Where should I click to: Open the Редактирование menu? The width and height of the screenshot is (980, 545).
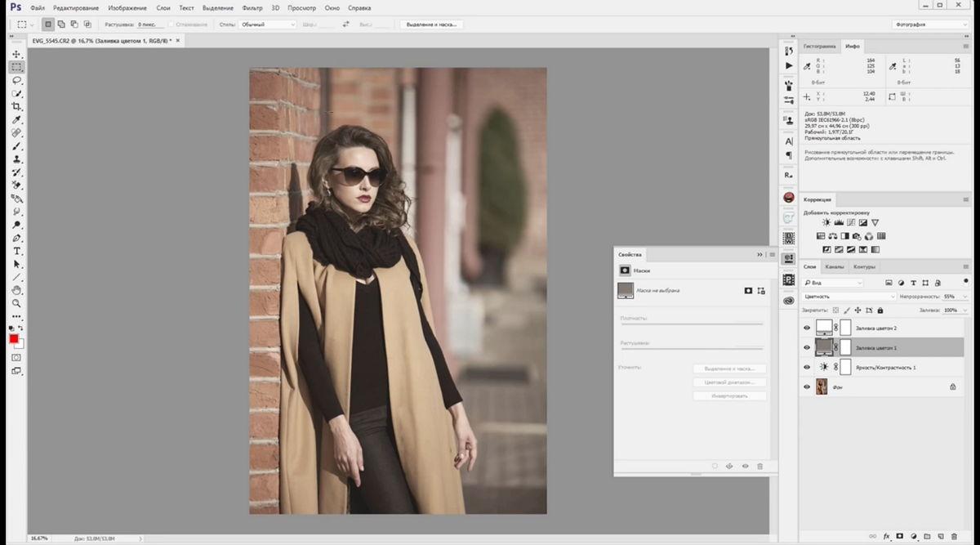(75, 7)
